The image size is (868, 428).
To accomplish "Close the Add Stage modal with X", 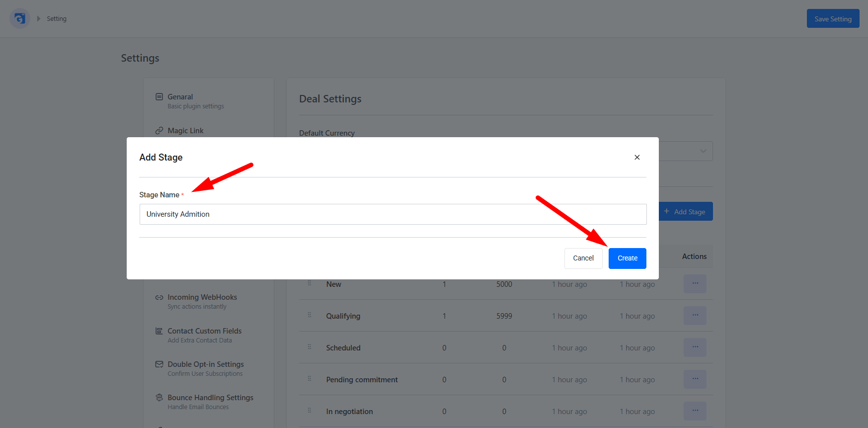I will click(637, 157).
